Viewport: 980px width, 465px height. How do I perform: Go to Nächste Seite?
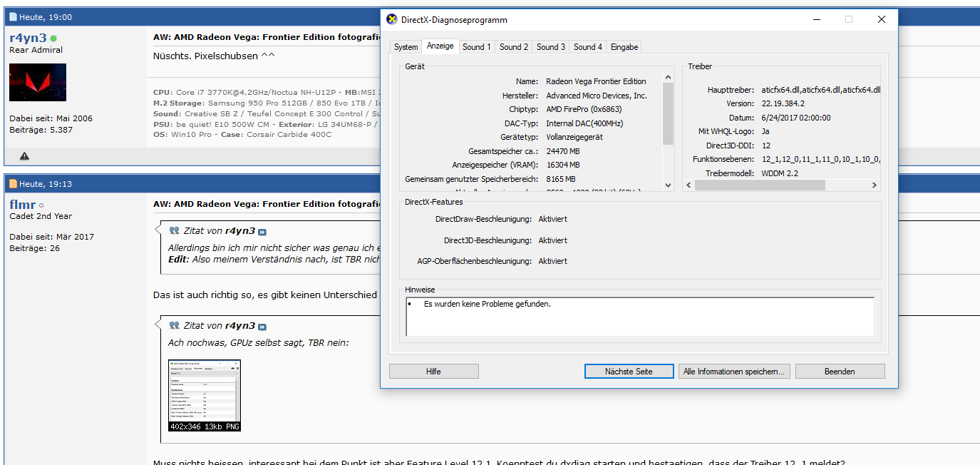point(629,372)
